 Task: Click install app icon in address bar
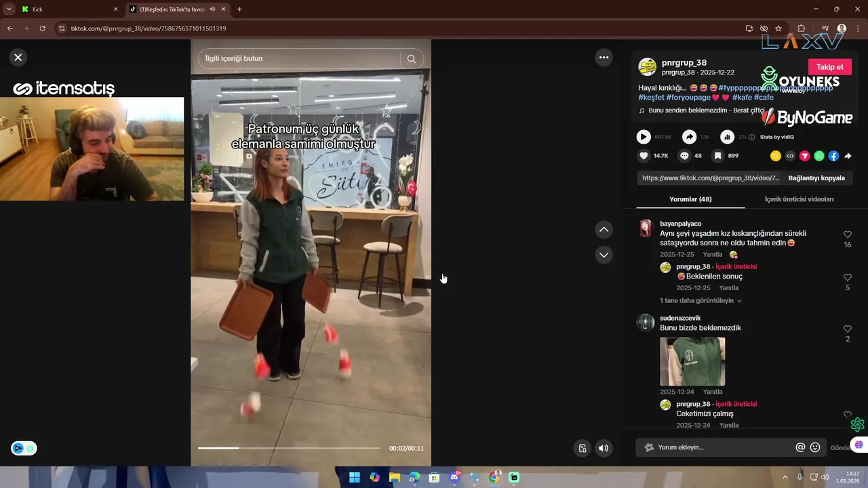pos(749,28)
